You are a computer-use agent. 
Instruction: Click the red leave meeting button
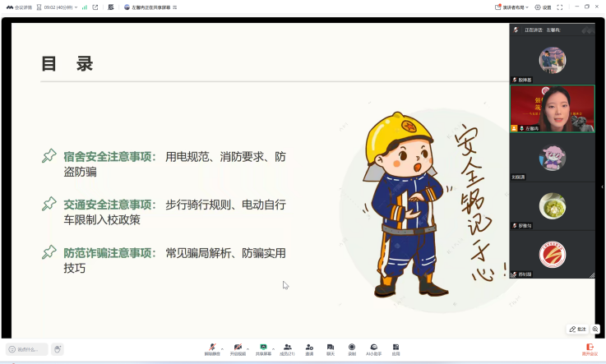tap(589, 348)
